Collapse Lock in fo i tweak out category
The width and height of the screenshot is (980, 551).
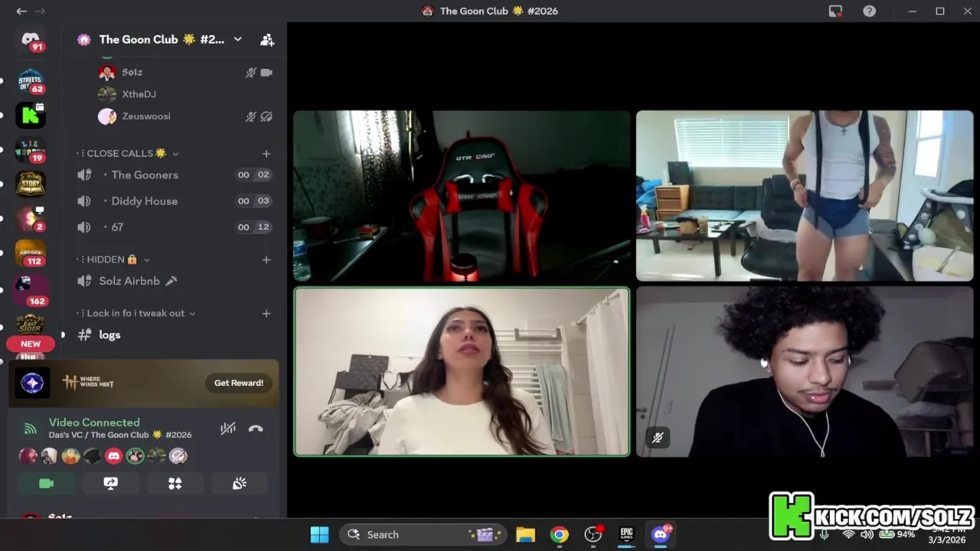136,313
